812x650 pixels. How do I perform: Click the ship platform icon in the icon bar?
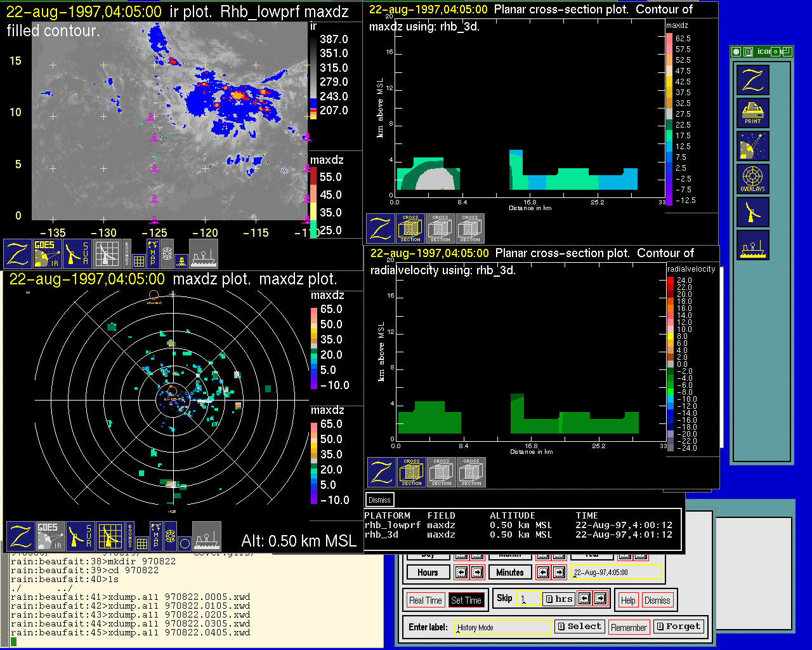click(x=752, y=245)
